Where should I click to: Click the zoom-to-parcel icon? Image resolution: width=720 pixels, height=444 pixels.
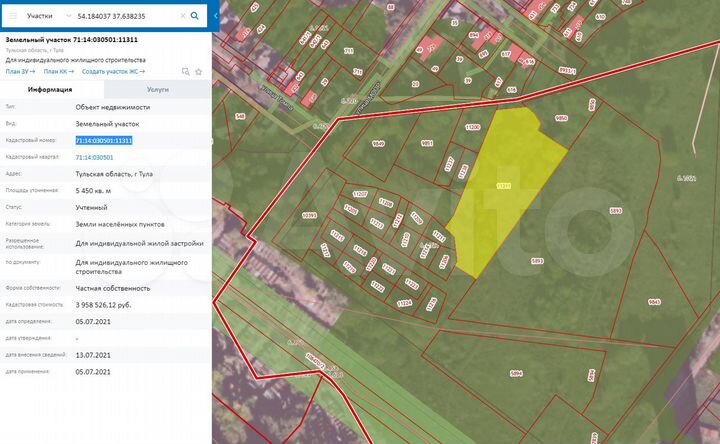click(x=185, y=72)
